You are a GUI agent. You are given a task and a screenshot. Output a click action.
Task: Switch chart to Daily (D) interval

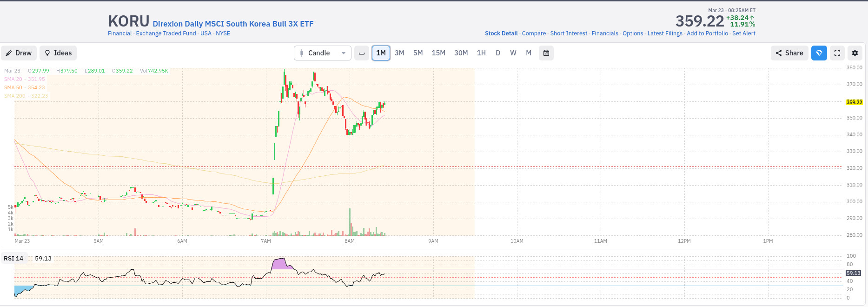pos(498,53)
